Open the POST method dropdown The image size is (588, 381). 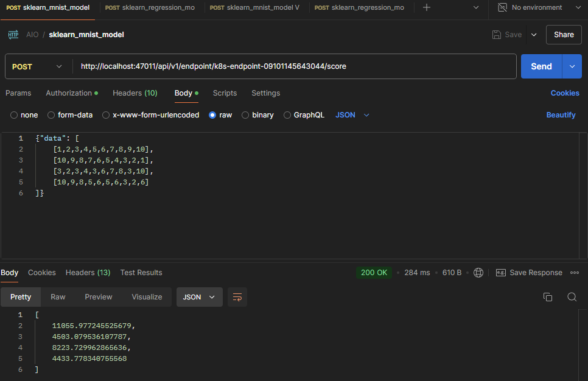(38, 66)
